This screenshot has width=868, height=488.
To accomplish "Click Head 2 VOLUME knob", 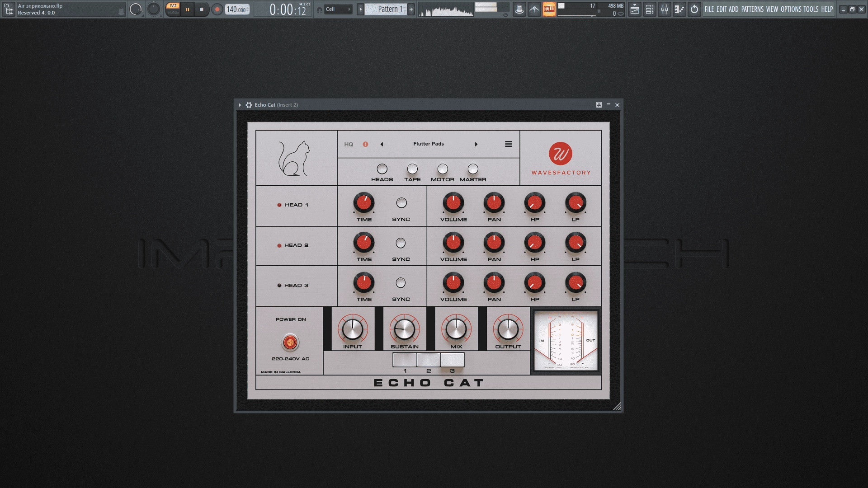I will (453, 243).
